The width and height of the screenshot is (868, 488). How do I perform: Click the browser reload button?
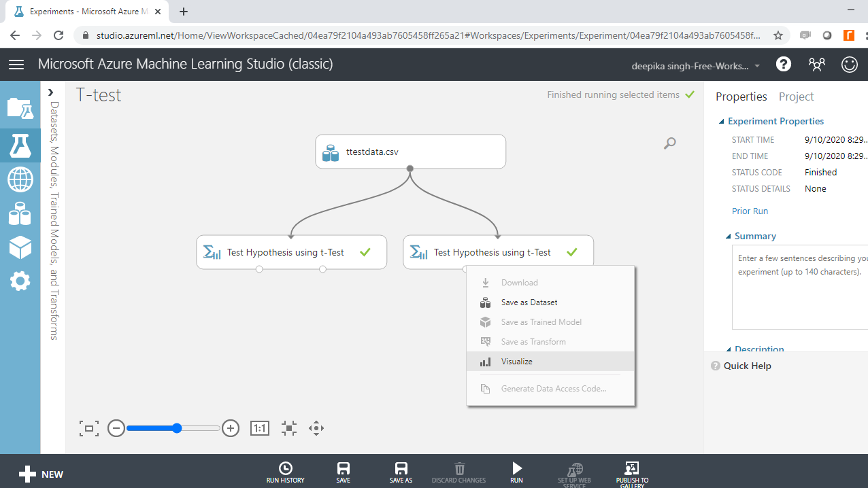click(x=59, y=35)
